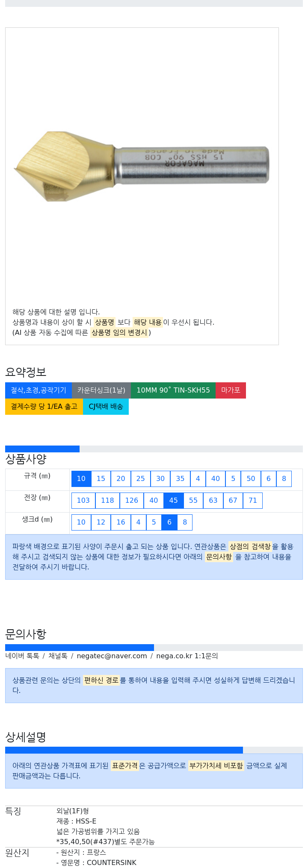Pick 전장 length 126
Image resolution: width=308 pixels, height=868 pixels.
coord(132,501)
